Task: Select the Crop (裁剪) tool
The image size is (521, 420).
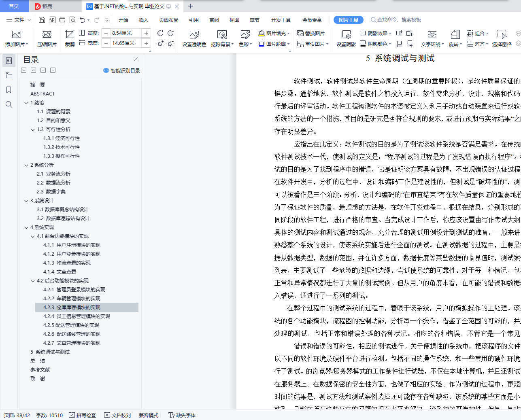Action: pos(70,39)
